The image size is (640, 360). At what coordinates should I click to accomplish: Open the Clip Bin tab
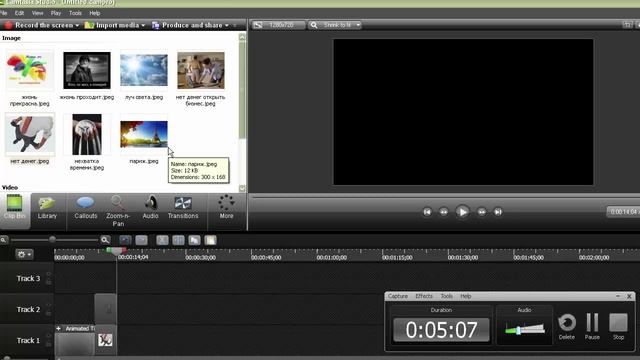click(x=15, y=211)
